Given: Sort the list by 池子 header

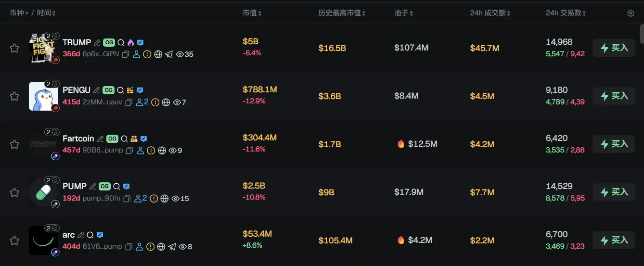Looking at the screenshot, I should point(403,13).
